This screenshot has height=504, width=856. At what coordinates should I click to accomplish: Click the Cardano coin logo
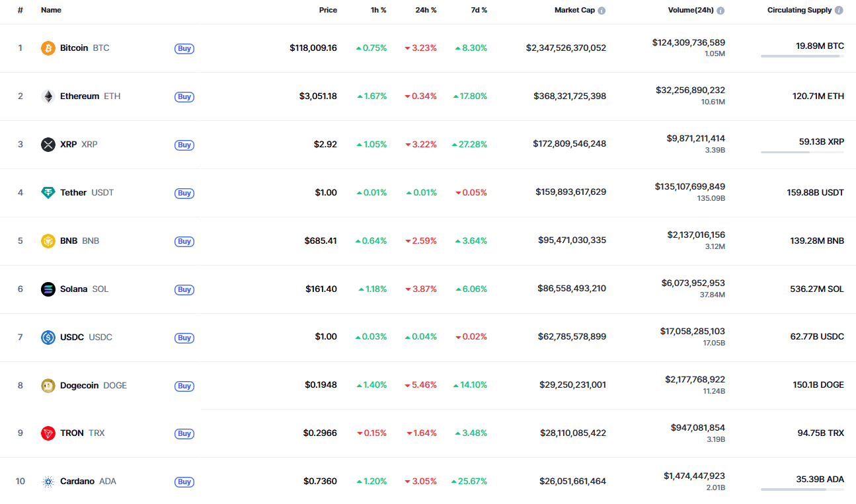click(x=48, y=482)
